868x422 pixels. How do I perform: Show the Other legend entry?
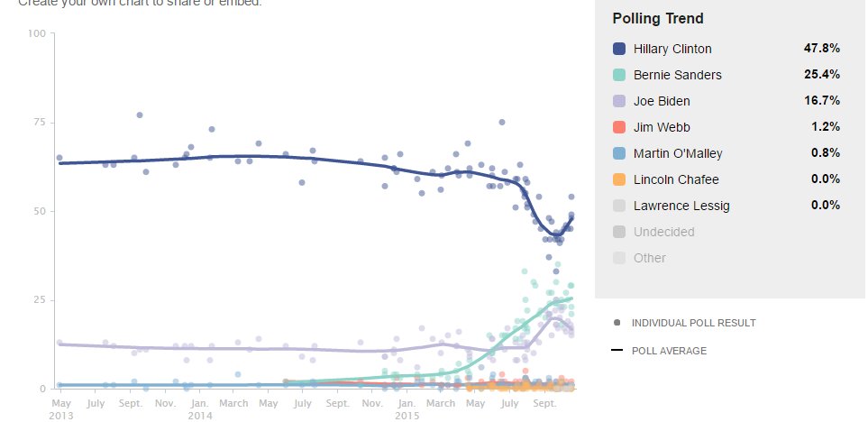pyautogui.click(x=650, y=258)
